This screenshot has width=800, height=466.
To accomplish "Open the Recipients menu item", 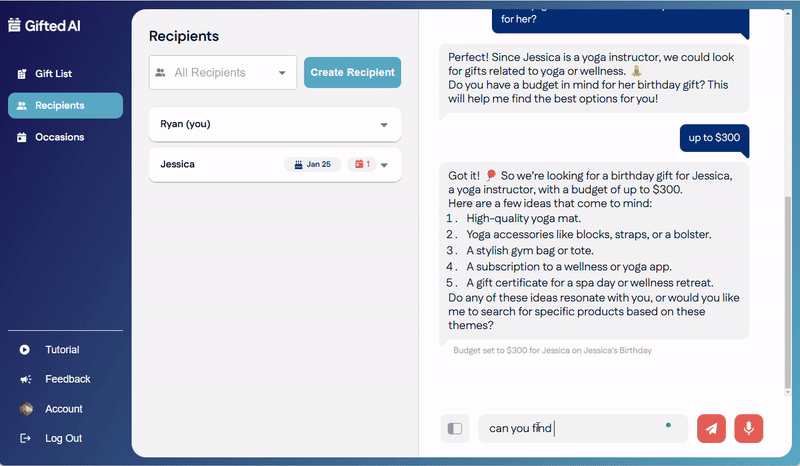I will 65,106.
